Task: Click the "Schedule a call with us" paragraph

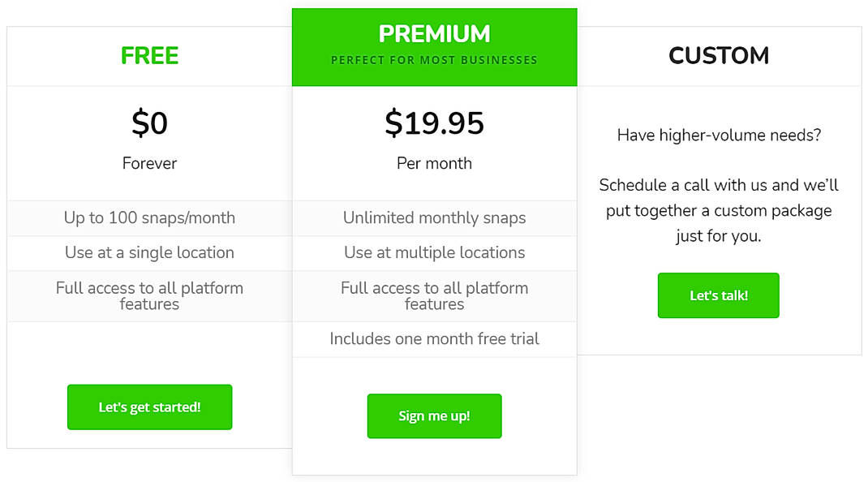Action: [718, 211]
